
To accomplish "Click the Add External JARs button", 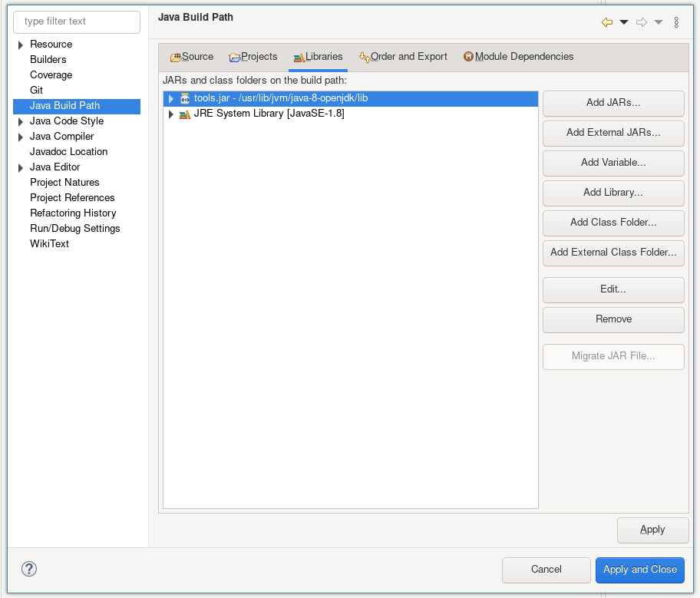I will [613, 133].
